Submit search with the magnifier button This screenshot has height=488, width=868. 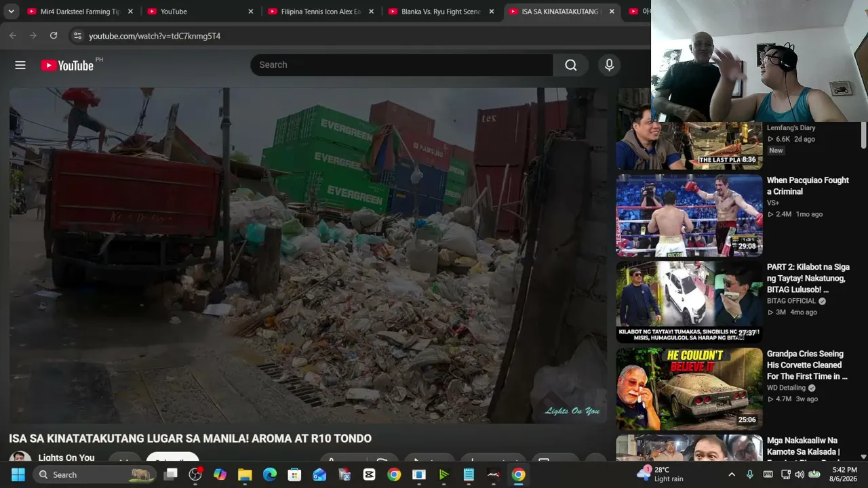(x=571, y=65)
